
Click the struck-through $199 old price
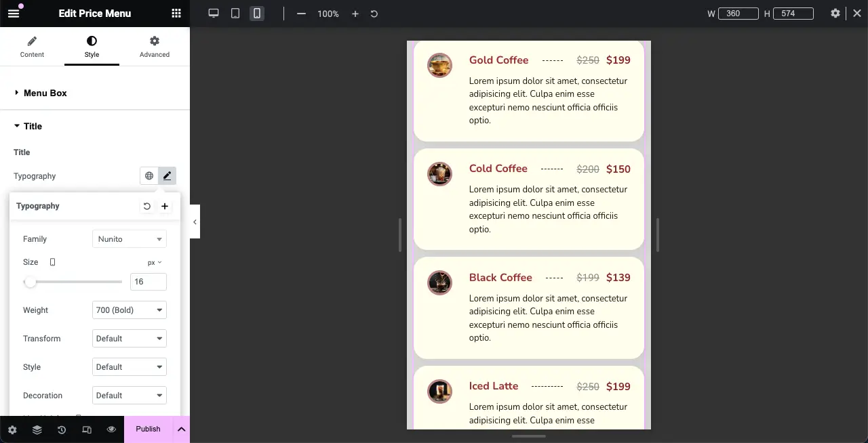(588, 278)
